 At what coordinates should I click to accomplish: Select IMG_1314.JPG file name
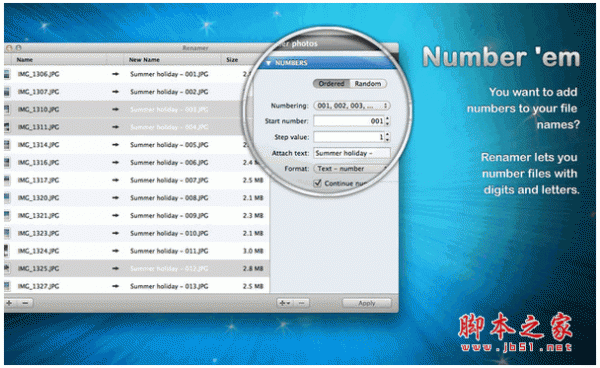[38, 145]
